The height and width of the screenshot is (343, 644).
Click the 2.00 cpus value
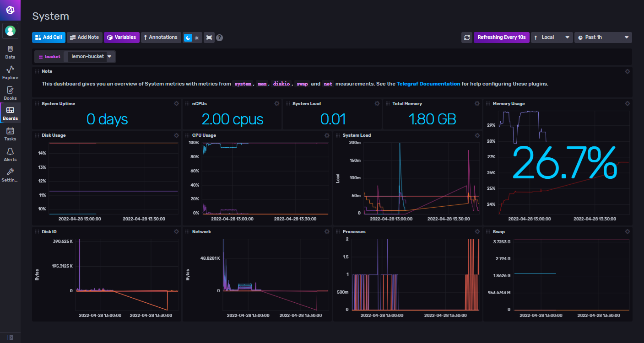233,119
